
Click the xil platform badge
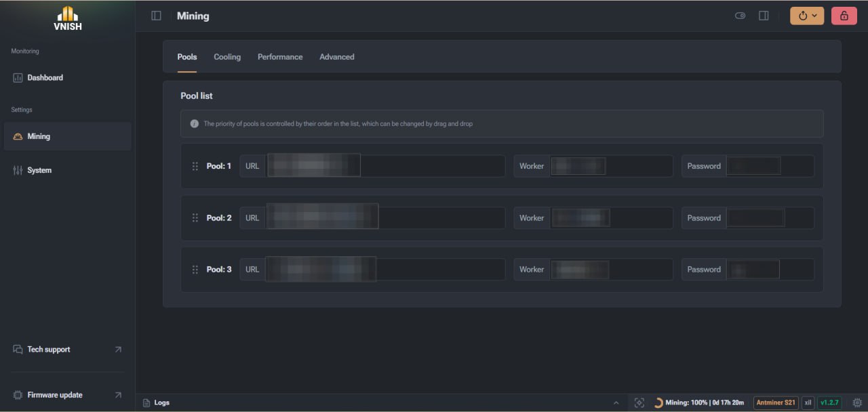[x=808, y=403]
